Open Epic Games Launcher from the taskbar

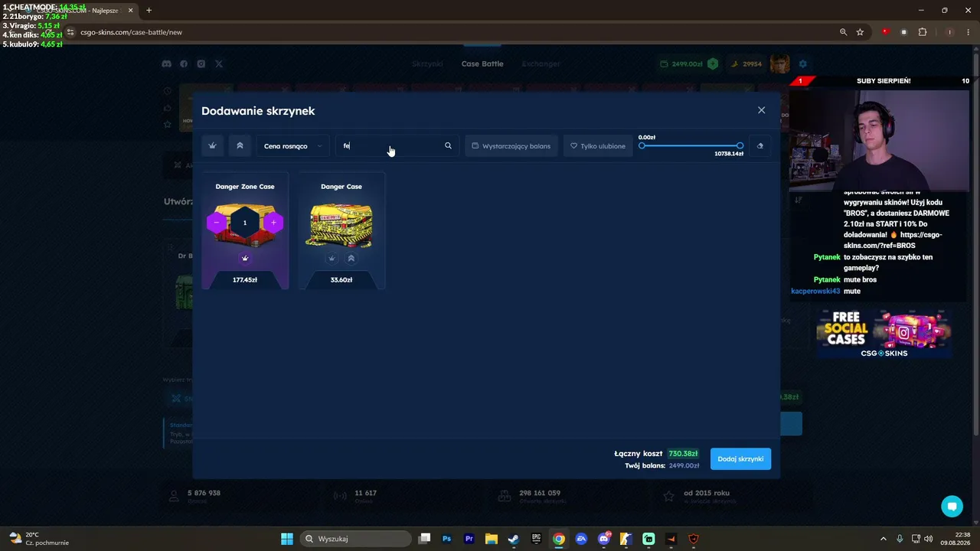point(537,539)
